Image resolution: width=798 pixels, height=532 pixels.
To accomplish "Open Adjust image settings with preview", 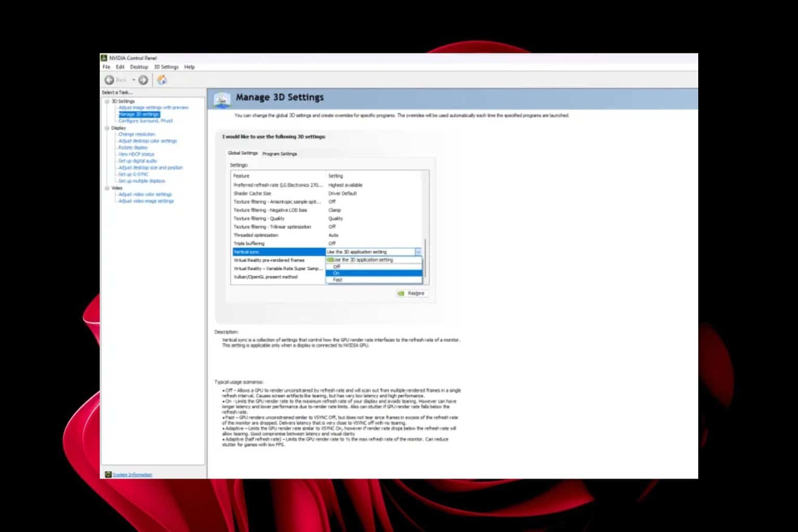I will [x=153, y=108].
